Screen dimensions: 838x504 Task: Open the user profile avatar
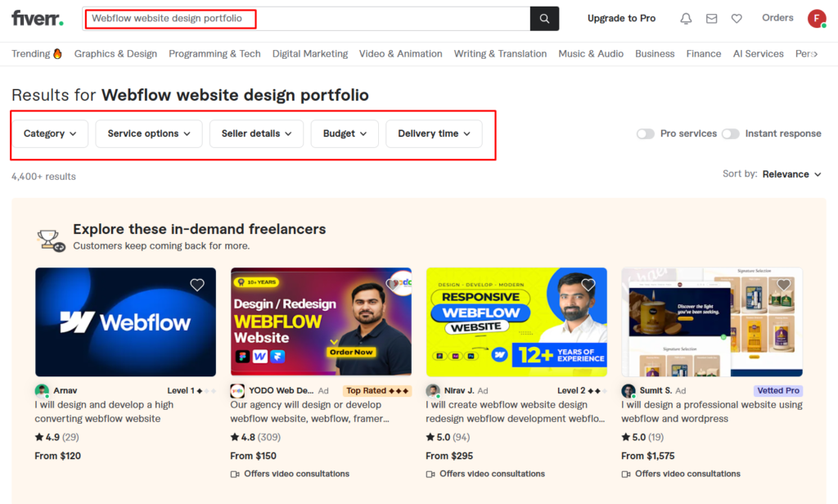point(817,19)
